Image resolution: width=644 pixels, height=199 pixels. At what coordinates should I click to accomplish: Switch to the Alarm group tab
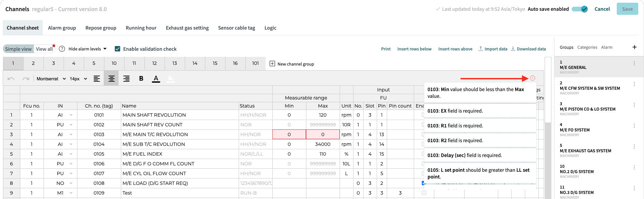tap(62, 28)
